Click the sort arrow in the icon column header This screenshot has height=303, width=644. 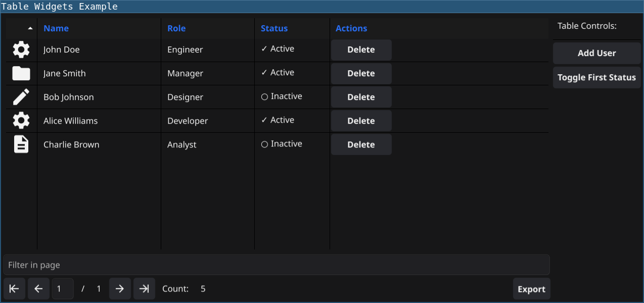pos(30,28)
